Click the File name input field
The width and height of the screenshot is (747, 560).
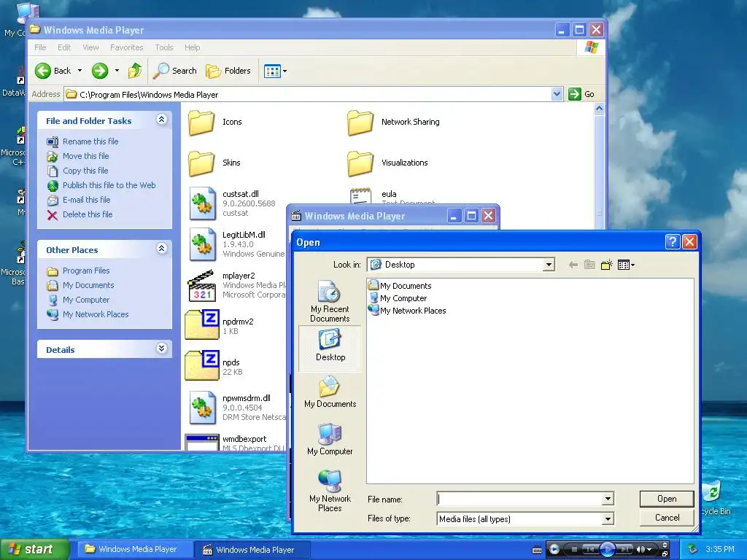click(519, 499)
